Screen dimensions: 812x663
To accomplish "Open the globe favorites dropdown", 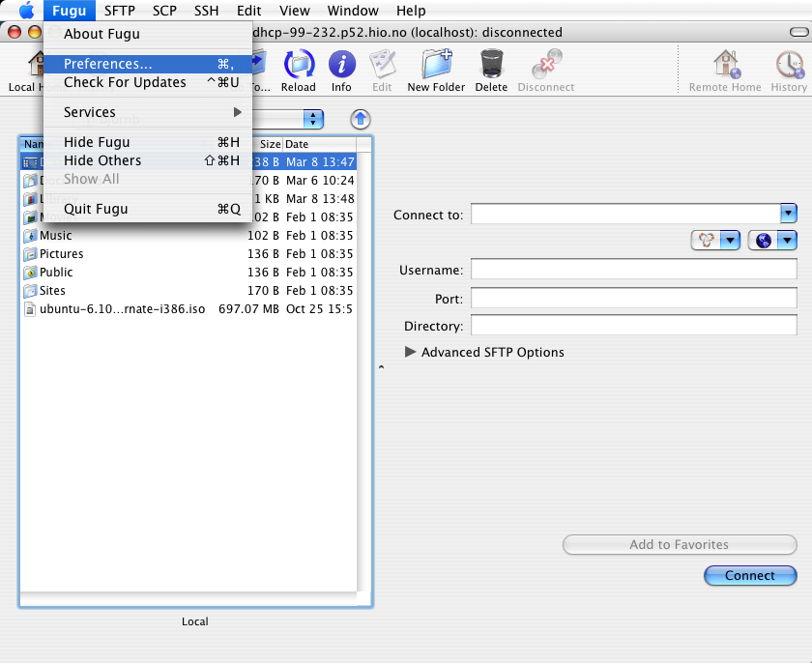I will 772,240.
